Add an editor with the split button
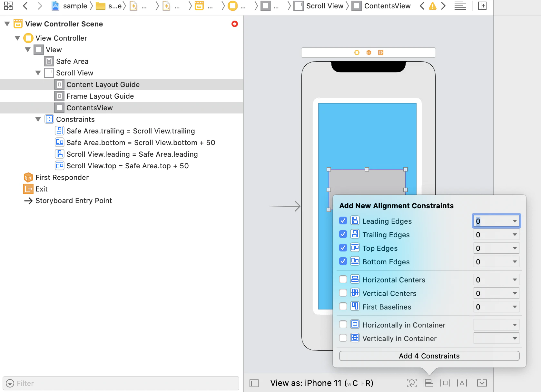The height and width of the screenshot is (392, 541). point(482,6)
